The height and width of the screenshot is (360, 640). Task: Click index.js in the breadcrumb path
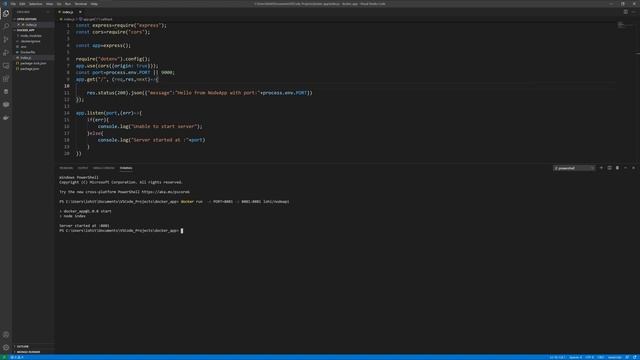click(x=68, y=19)
